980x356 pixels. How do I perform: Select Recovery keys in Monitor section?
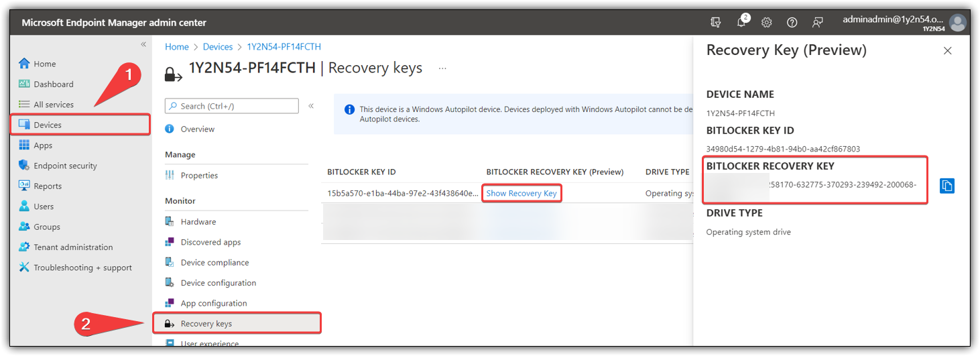click(206, 324)
